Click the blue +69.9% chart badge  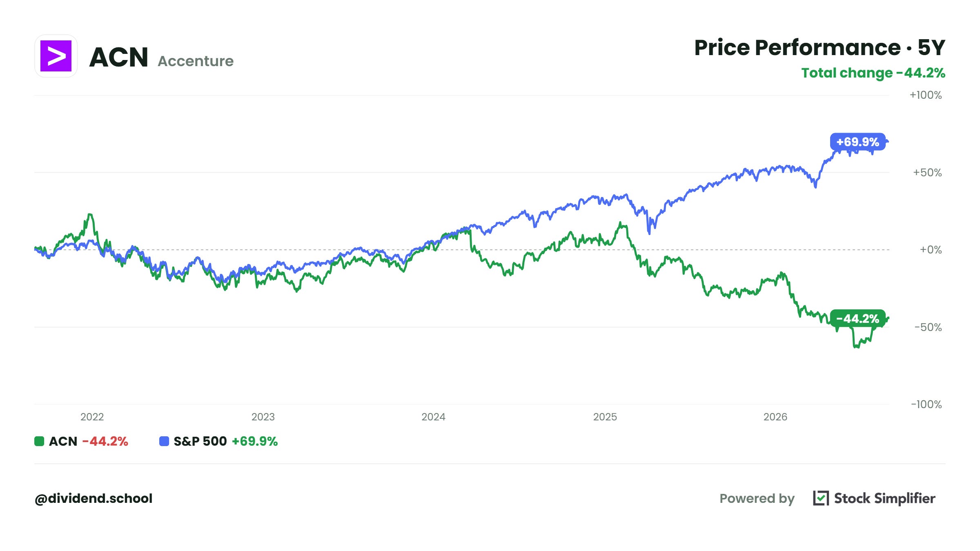coord(857,142)
